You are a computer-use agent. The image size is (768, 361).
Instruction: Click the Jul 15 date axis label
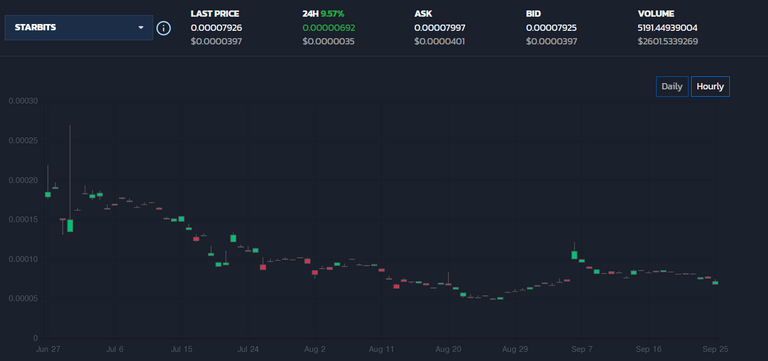tap(181, 350)
